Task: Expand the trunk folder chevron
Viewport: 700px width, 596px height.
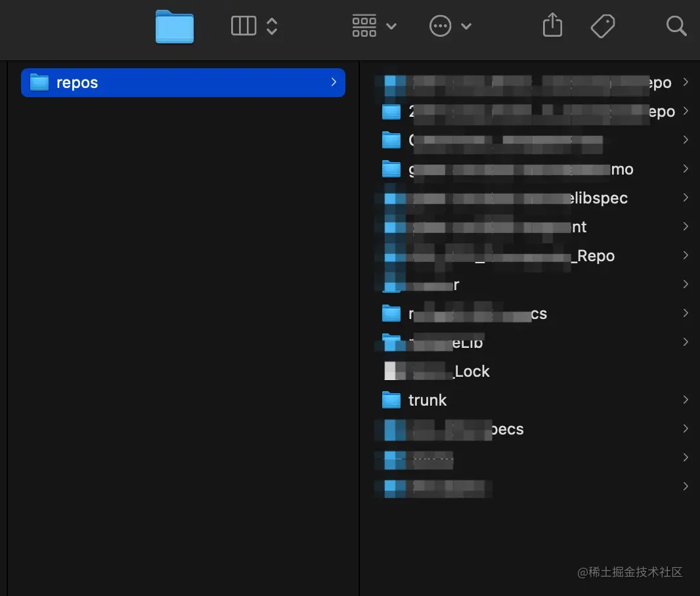Action: [x=686, y=400]
